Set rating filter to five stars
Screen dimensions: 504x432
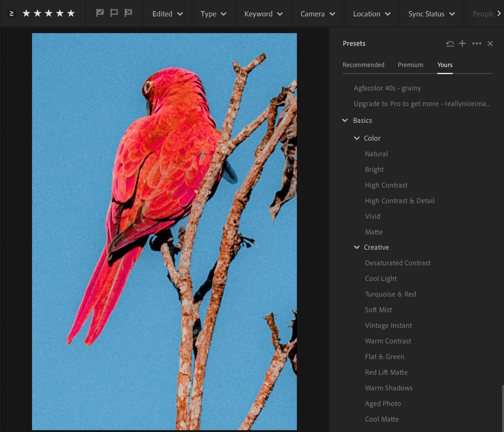(70, 13)
